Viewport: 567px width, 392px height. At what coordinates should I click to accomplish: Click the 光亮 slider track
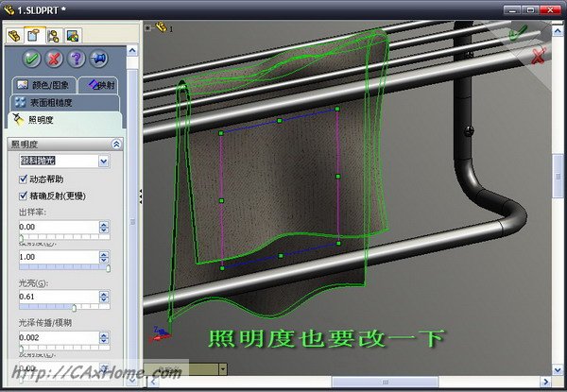(x=64, y=307)
